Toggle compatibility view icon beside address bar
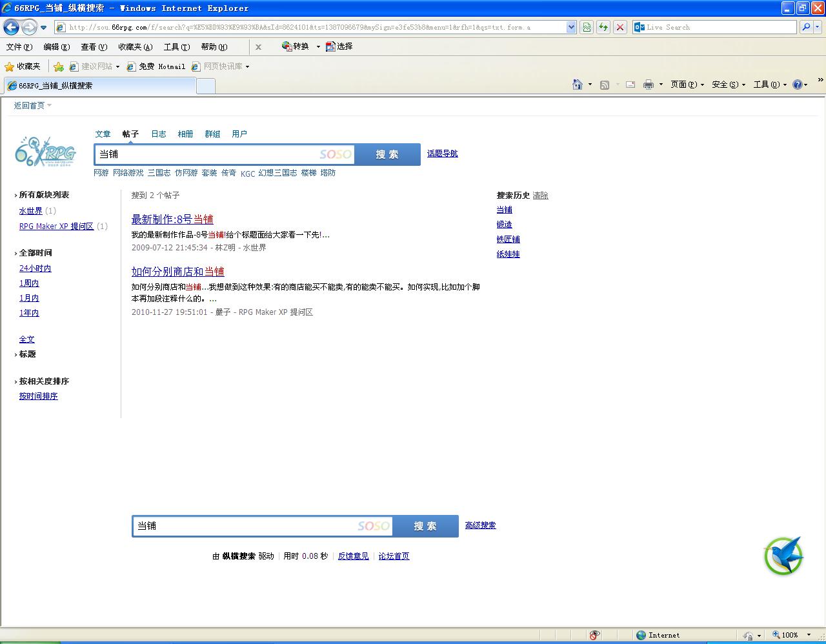The image size is (826, 644). coord(587,27)
